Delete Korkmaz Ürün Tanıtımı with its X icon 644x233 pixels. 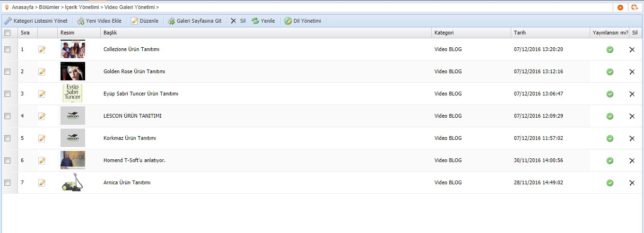632,138
